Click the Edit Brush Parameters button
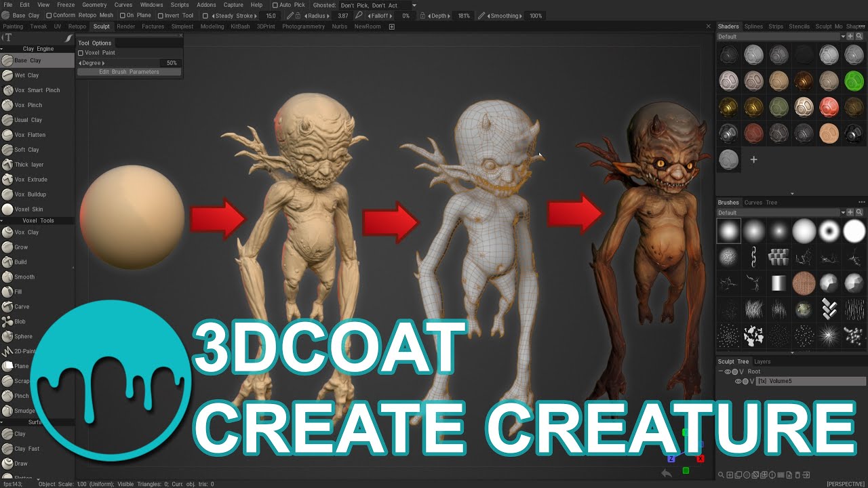Image resolution: width=868 pixels, height=488 pixels. coord(129,72)
